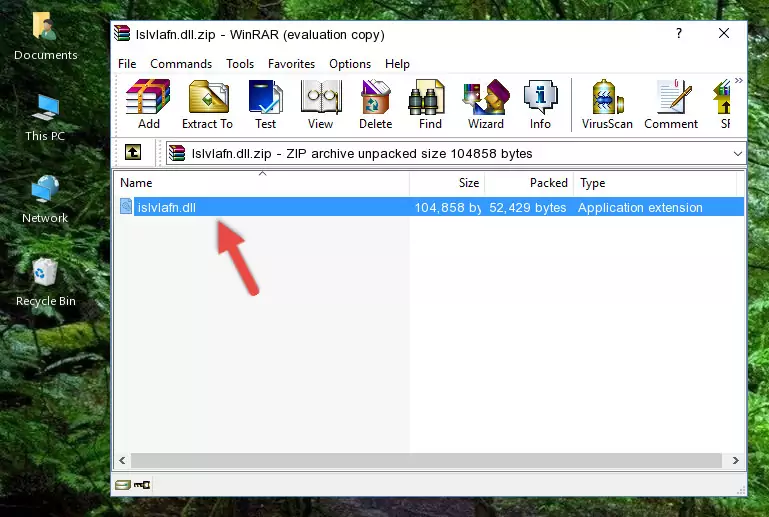This screenshot has height=517, width=769.
Task: Run the Test archive tool
Action: point(265,104)
